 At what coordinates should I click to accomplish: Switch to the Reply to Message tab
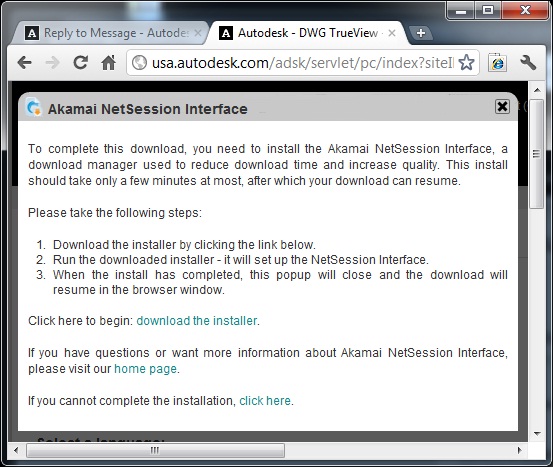[108, 33]
